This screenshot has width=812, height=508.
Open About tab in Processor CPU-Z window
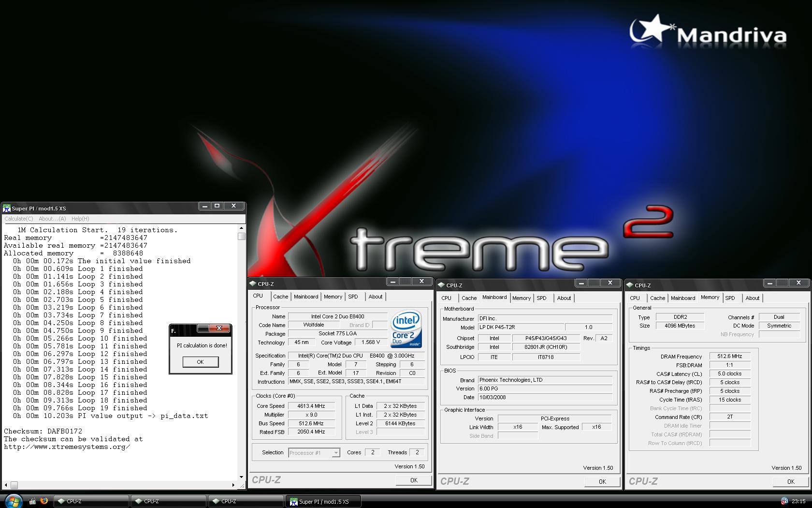point(376,297)
